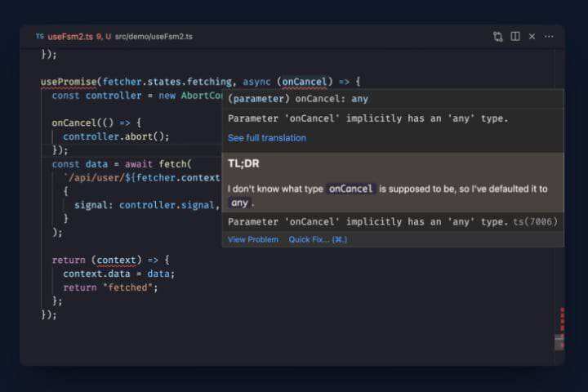
Task: Click the underlined onCancel parameter in code
Action: [306, 82]
